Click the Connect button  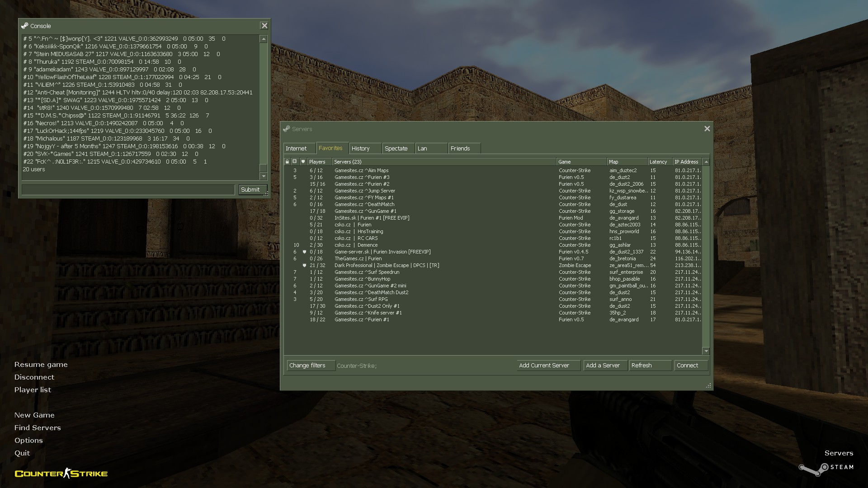[691, 365]
